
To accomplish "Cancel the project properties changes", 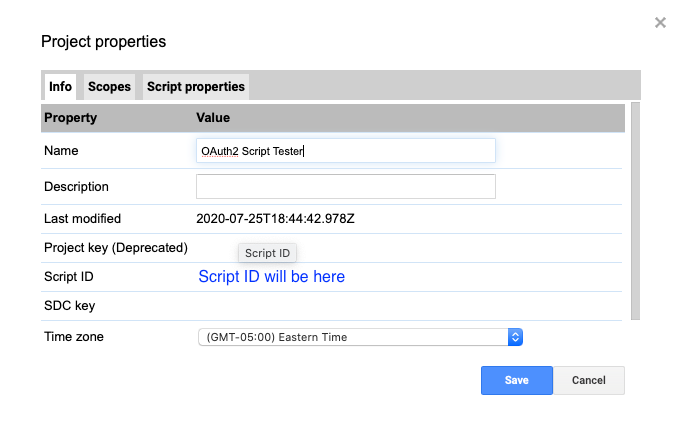I will [588, 380].
